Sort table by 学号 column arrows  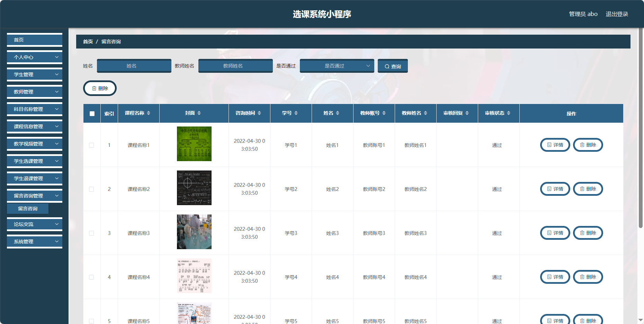tap(296, 113)
